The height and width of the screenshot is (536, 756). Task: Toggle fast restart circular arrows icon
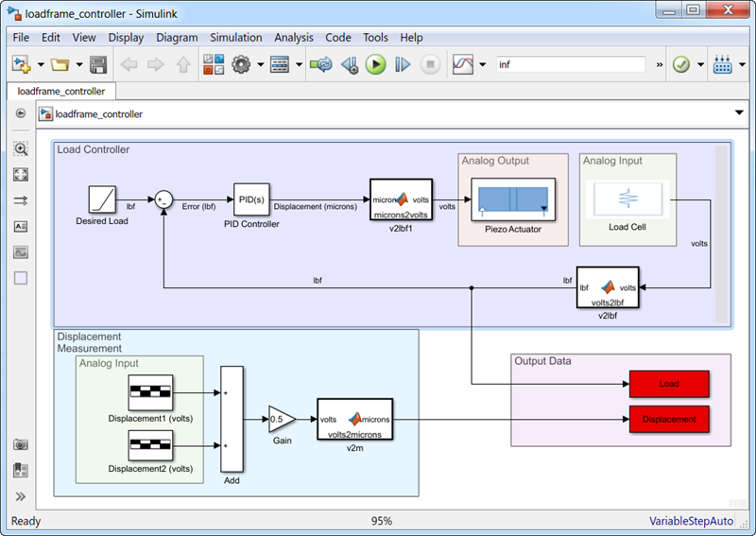point(322,65)
